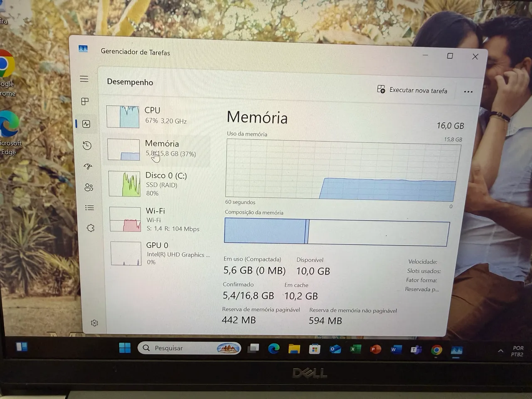This screenshot has width=532, height=399.
Task: Open the Windows Start menu
Action: 125,347
